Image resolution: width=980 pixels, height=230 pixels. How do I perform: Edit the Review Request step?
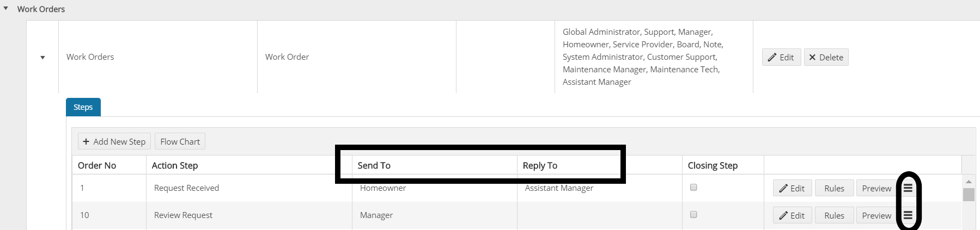point(792,215)
